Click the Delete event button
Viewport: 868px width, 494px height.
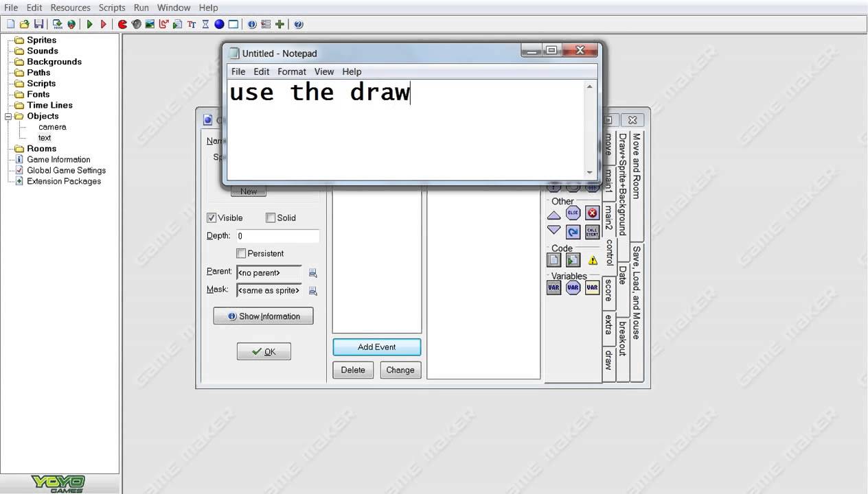[x=353, y=370]
